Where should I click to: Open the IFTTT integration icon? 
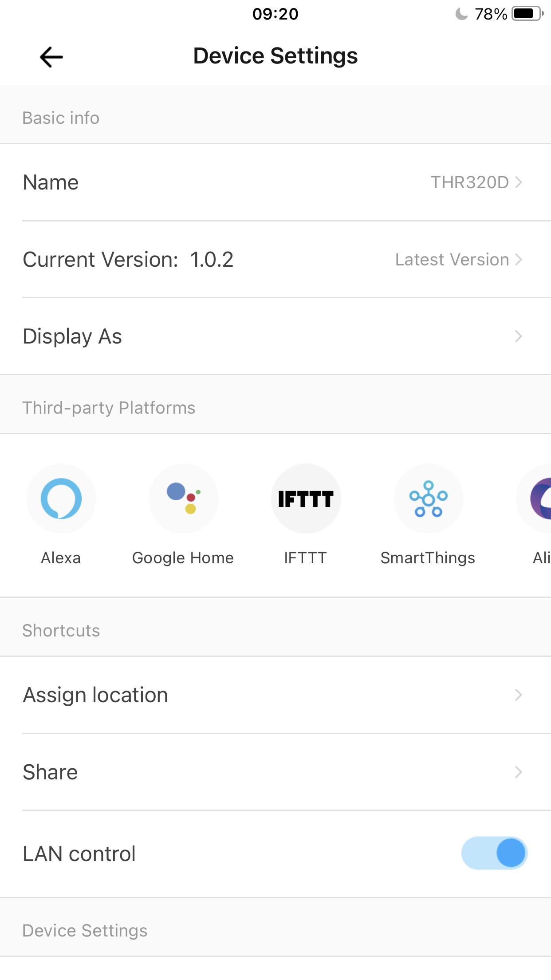(x=306, y=498)
